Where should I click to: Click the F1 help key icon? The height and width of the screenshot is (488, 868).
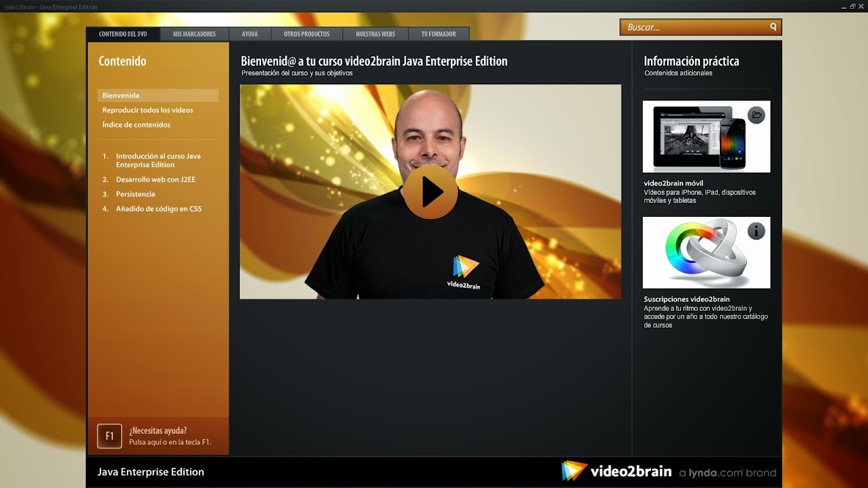110,436
